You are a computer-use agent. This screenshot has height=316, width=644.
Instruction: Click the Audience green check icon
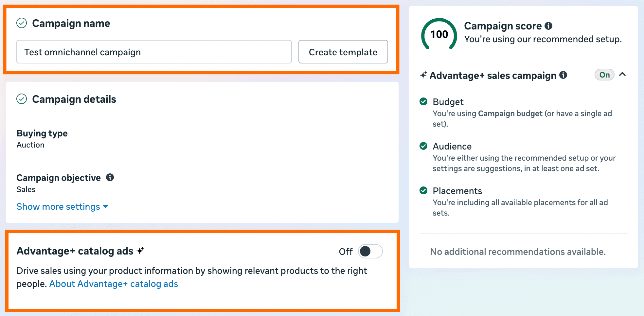click(423, 146)
